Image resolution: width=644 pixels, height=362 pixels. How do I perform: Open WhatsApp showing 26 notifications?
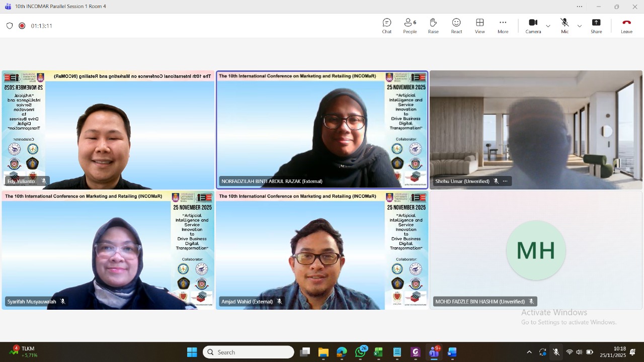[x=361, y=352]
